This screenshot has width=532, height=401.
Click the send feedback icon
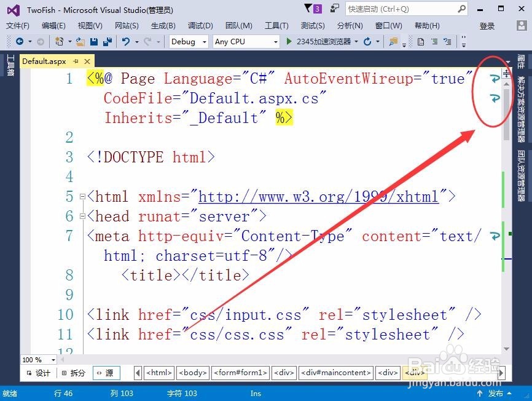(335, 9)
